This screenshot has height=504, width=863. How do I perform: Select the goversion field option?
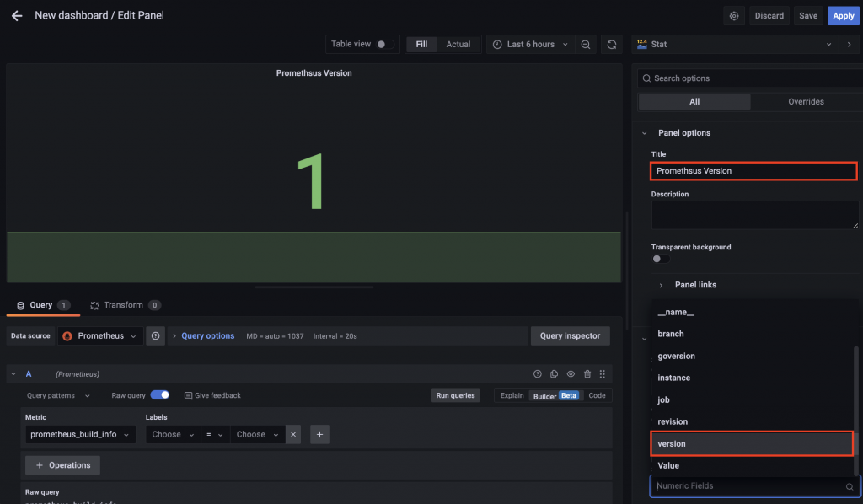(x=752, y=356)
